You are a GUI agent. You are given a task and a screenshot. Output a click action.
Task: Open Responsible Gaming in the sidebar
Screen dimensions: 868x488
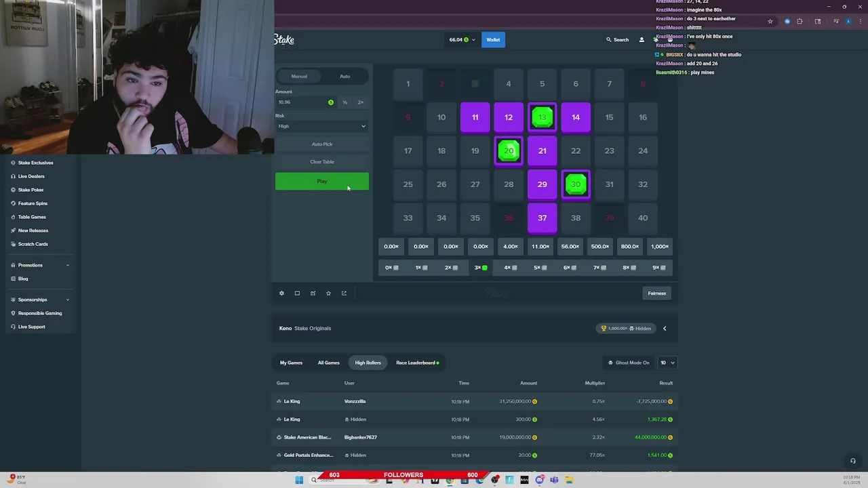[x=39, y=313]
